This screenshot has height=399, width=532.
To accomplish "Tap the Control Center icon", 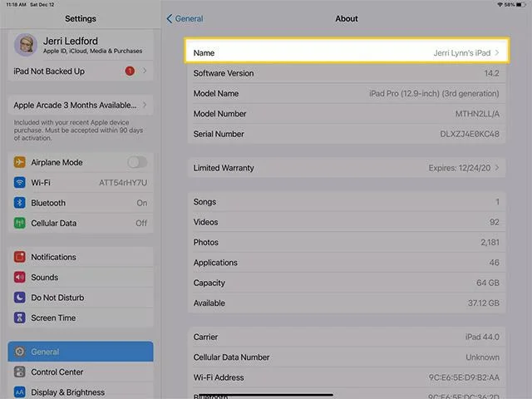I will click(x=20, y=372).
